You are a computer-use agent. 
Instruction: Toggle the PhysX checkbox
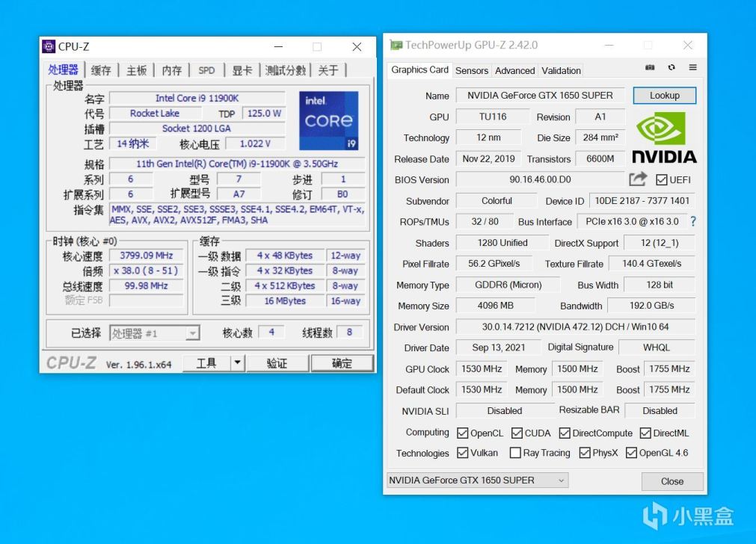pos(585,453)
